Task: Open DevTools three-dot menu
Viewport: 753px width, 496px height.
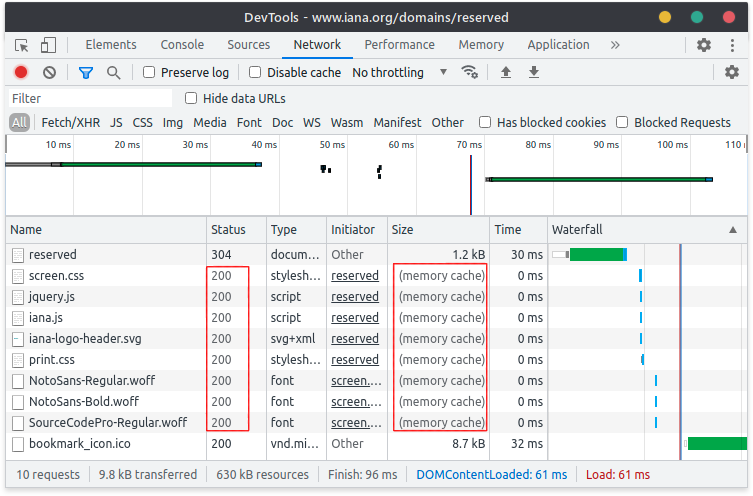Action: 732,45
